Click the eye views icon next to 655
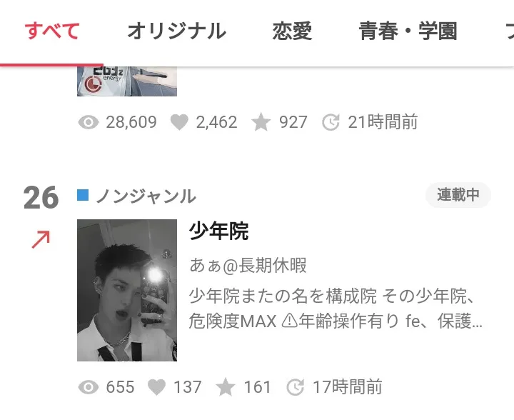This screenshot has width=514, height=420. pos(89,387)
